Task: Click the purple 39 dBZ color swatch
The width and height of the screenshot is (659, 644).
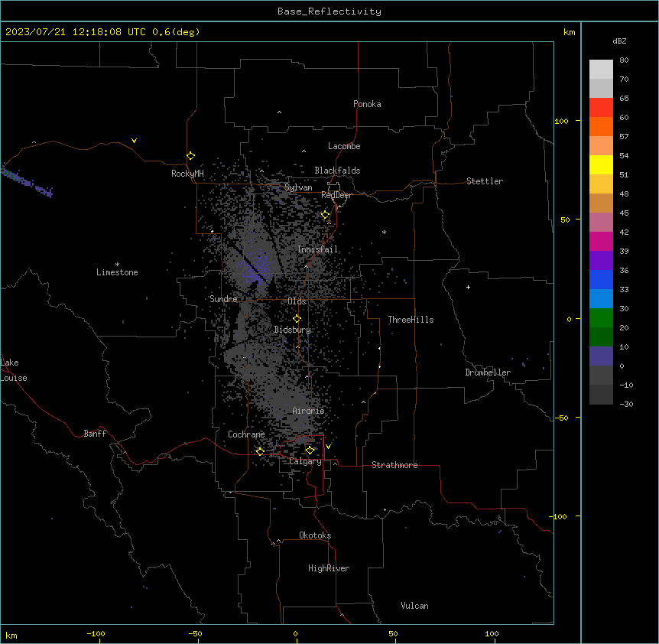Action: tap(601, 261)
